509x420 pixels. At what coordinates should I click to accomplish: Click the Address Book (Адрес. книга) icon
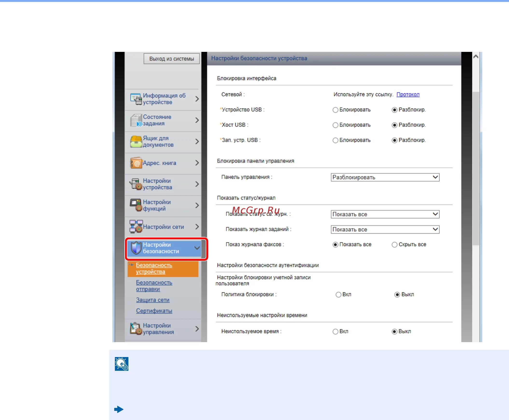click(x=136, y=163)
